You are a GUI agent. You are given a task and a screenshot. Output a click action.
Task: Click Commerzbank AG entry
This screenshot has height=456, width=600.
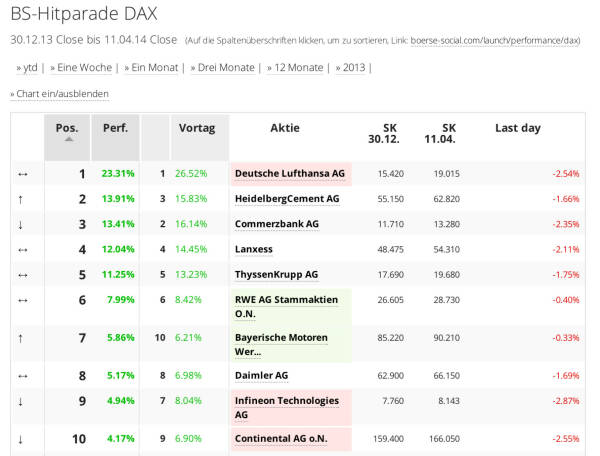[x=277, y=224]
